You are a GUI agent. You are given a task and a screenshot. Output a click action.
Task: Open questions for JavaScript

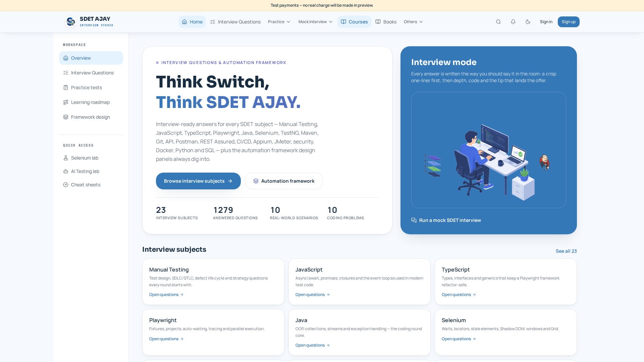click(x=313, y=295)
